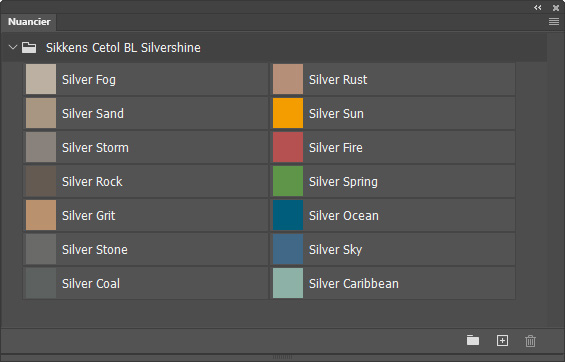Image resolution: width=565 pixels, height=362 pixels.
Task: Pick the Silver Storm color swatch
Action: (x=41, y=147)
